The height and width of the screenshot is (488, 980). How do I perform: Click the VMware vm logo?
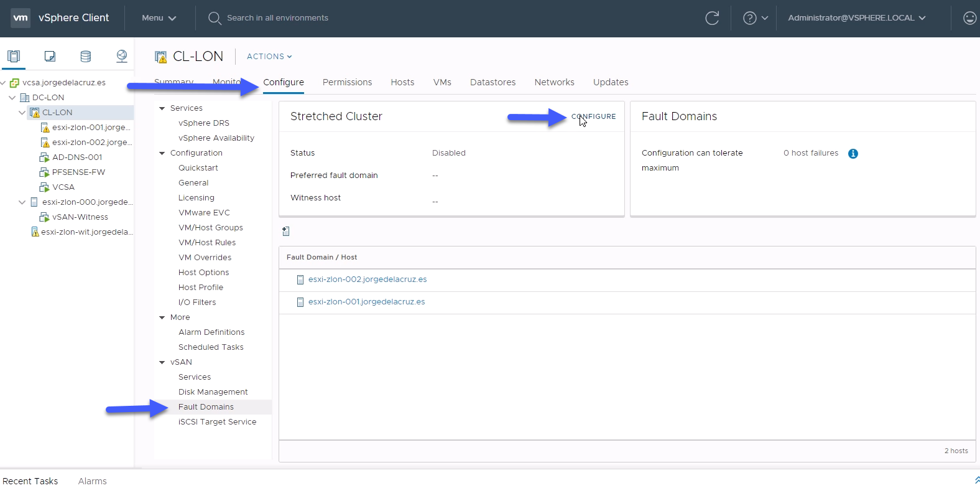pyautogui.click(x=21, y=18)
